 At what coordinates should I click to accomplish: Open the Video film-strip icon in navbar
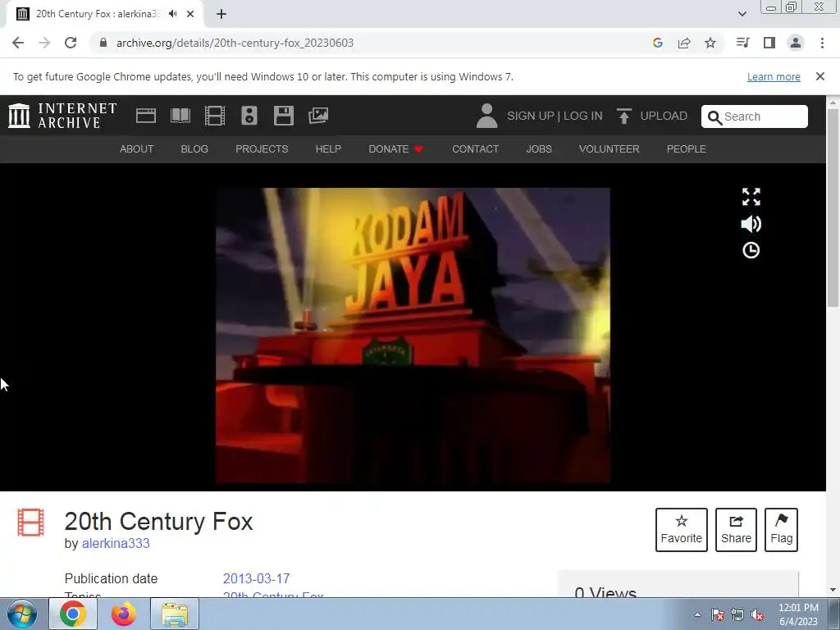coord(215,116)
